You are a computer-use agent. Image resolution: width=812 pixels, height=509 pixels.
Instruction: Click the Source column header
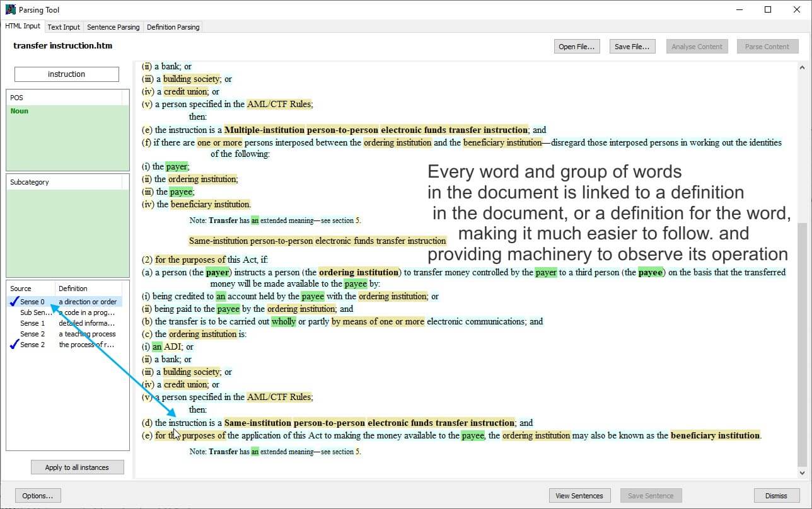(31, 289)
